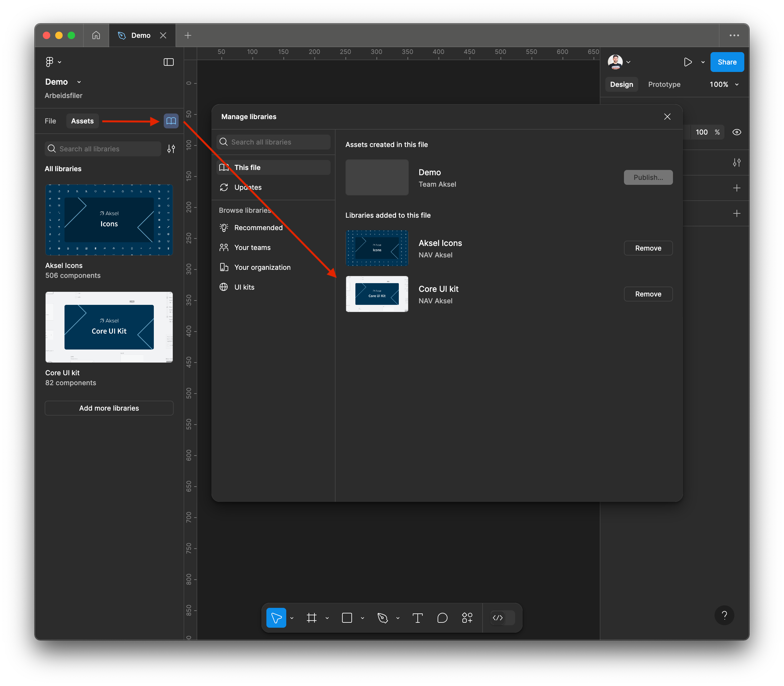This screenshot has width=784, height=686.
Task: Click Publish button for Demo file
Action: coord(647,177)
